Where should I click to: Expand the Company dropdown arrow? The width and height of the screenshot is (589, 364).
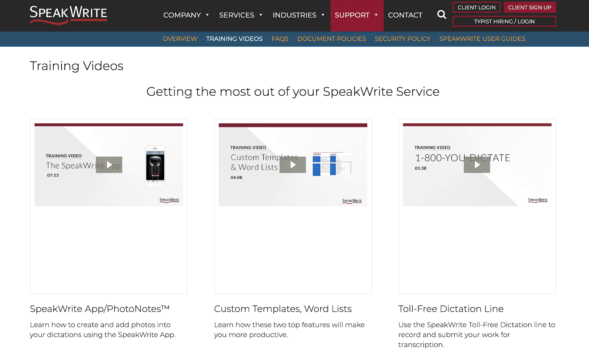point(207,15)
